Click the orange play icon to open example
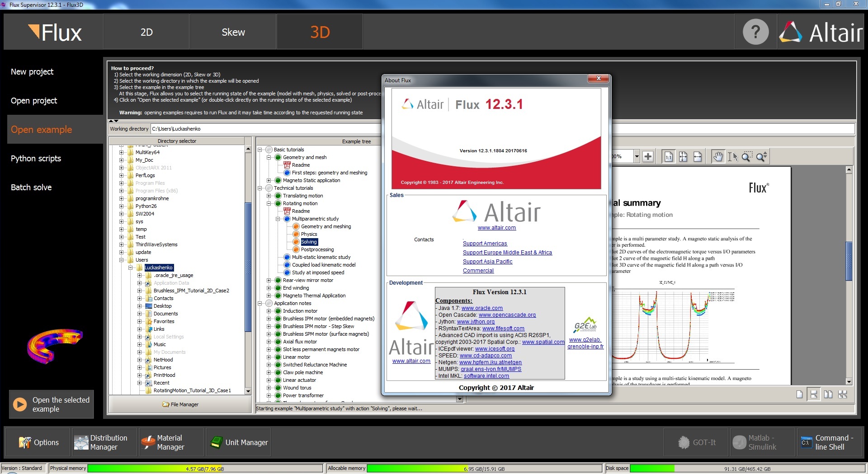 [x=20, y=404]
